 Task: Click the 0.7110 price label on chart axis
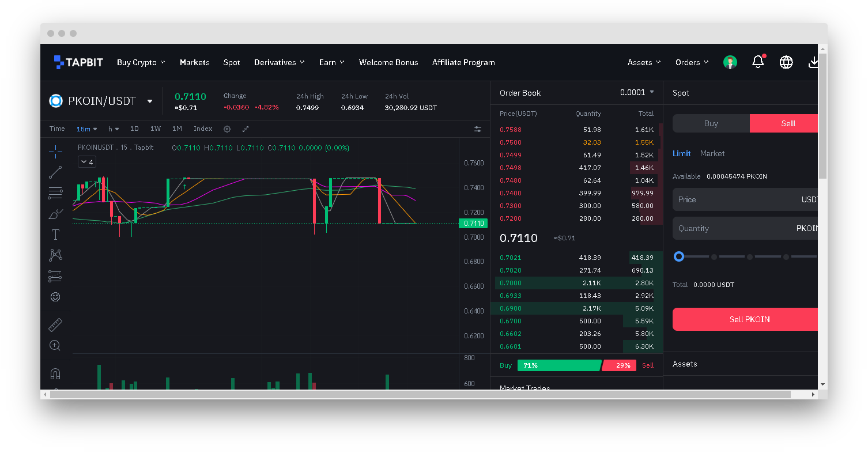[x=474, y=224]
